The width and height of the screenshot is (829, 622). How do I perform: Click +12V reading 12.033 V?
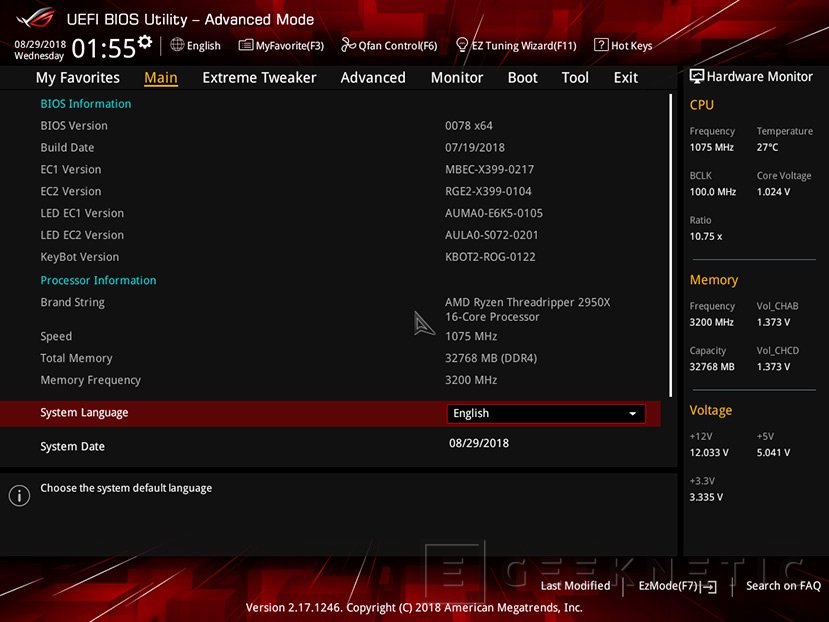click(x=709, y=453)
